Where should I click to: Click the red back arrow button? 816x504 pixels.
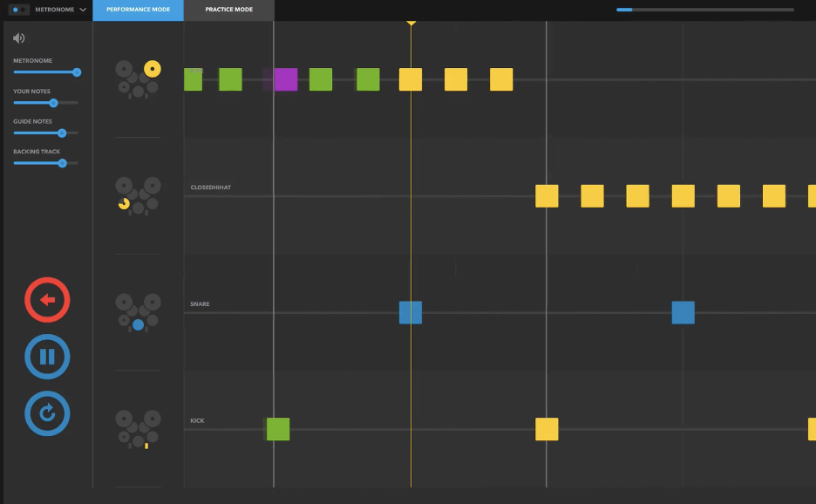[47, 300]
